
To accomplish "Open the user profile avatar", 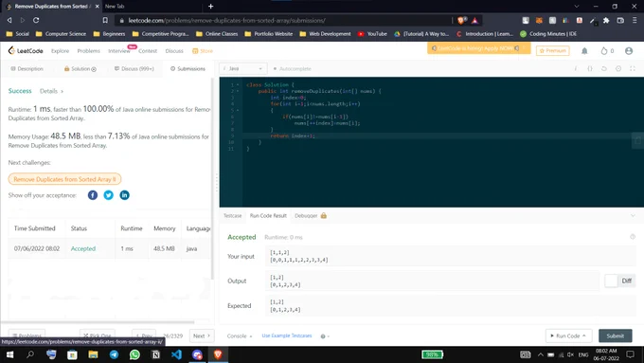I will pos(629,50).
